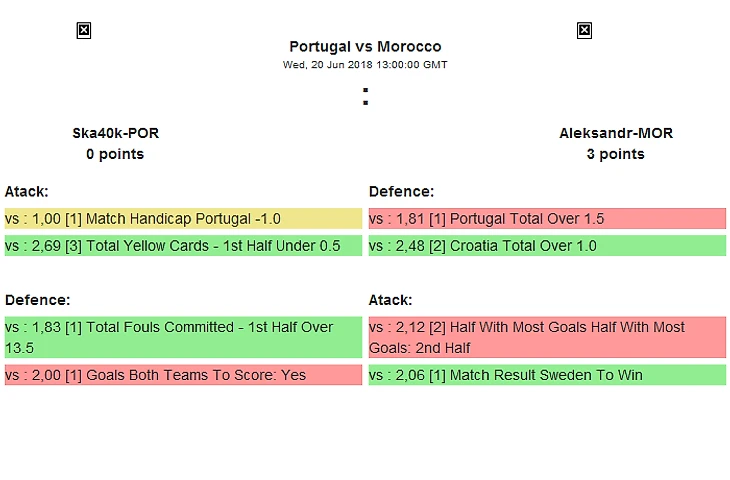730x480 pixels.
Task: Click the 0 points score label
Action: coord(115,154)
